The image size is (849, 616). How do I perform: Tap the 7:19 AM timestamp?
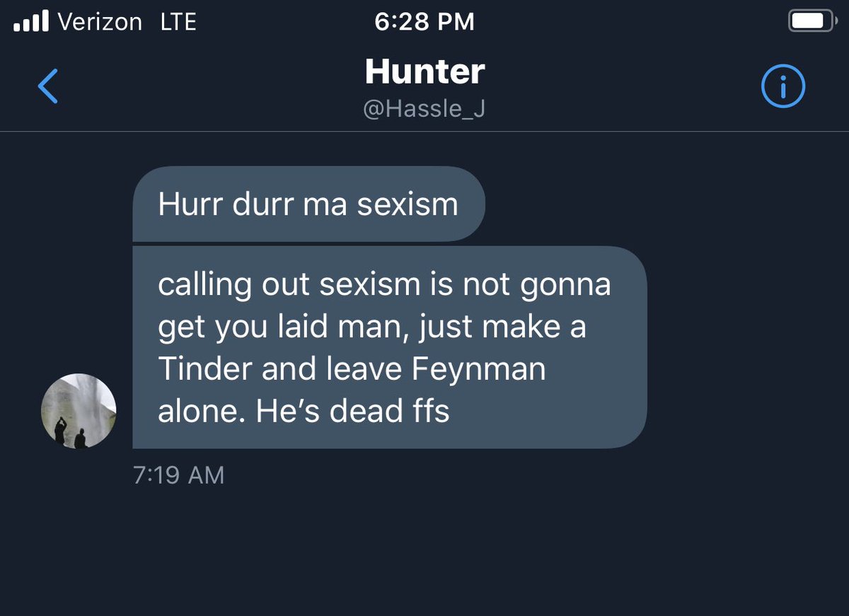tap(178, 475)
